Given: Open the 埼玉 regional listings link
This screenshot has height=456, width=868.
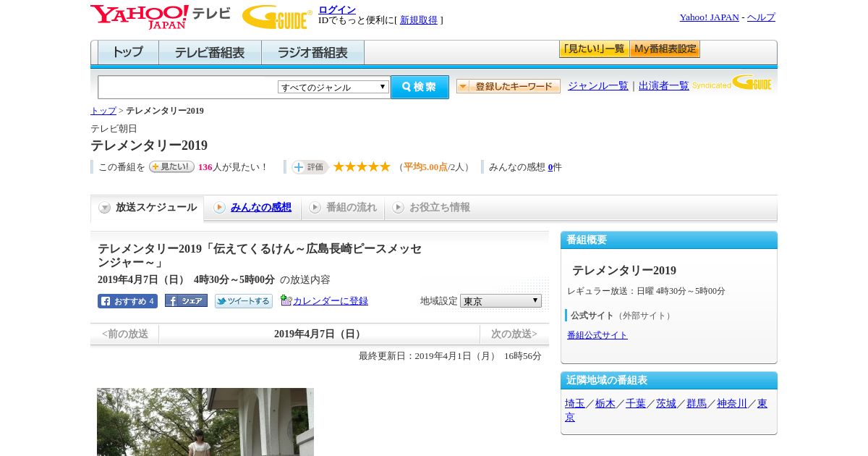Looking at the screenshot, I should point(575,403).
